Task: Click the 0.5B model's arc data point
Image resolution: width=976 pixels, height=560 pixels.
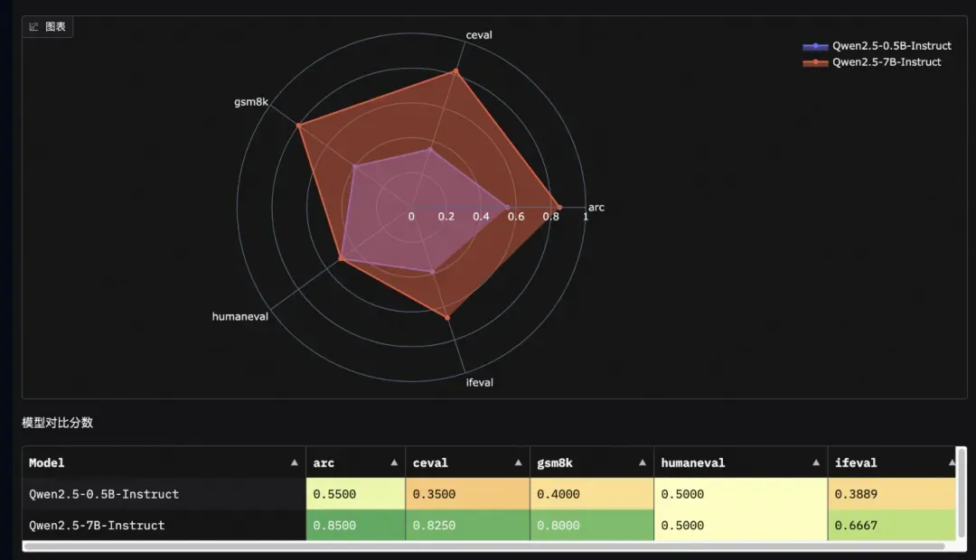Action: coord(507,207)
